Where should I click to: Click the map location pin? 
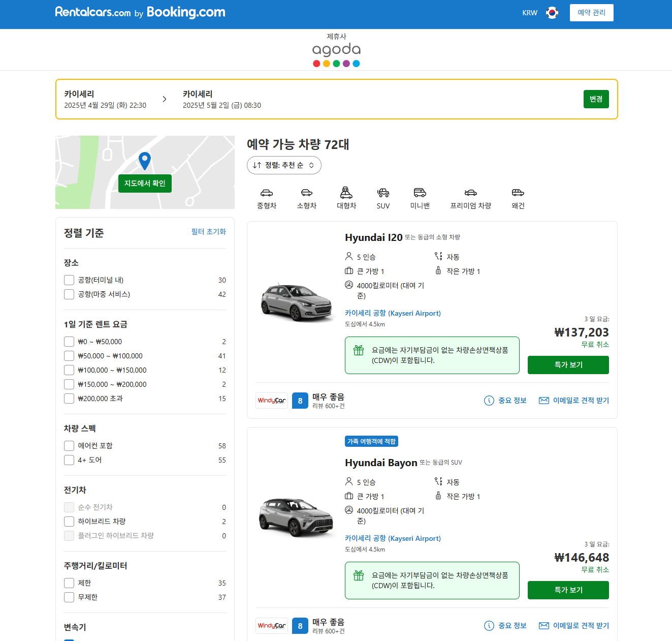(x=145, y=161)
